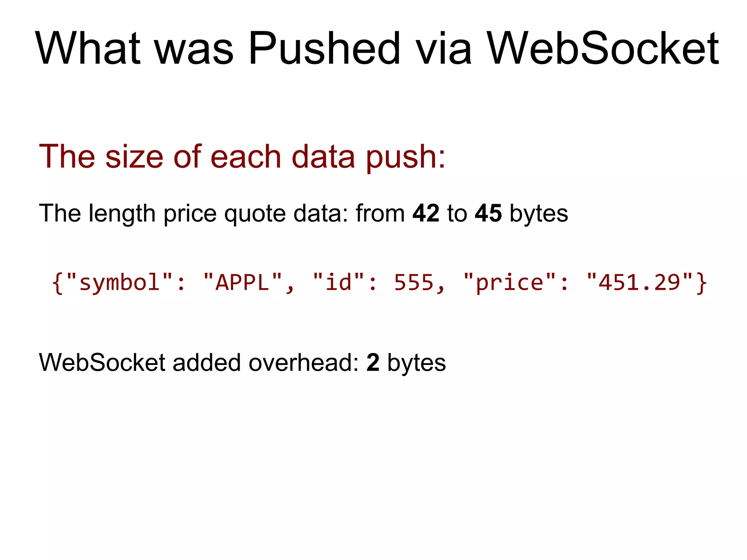
Task: Click the "APPL" value in the JSON
Action: pyautogui.click(x=243, y=283)
